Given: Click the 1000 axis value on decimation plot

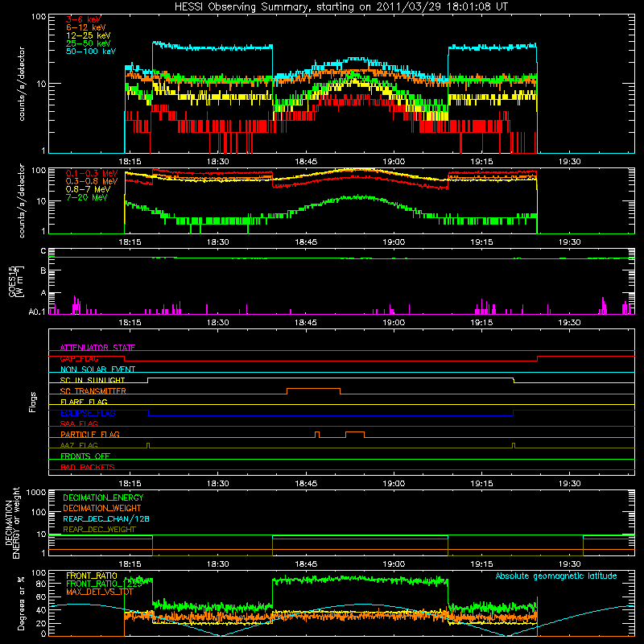Looking at the screenshot, I should (36, 493).
